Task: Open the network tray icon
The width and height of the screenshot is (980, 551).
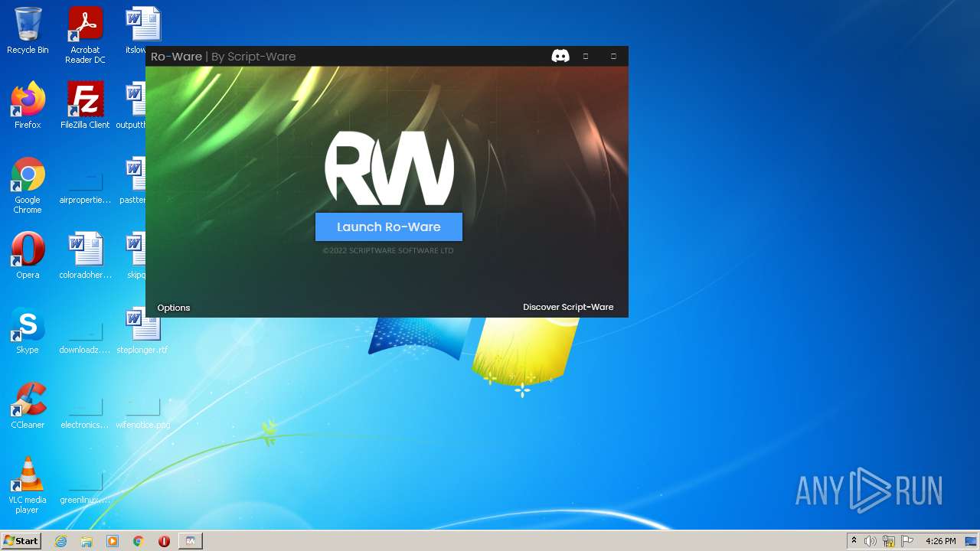Action: point(889,541)
